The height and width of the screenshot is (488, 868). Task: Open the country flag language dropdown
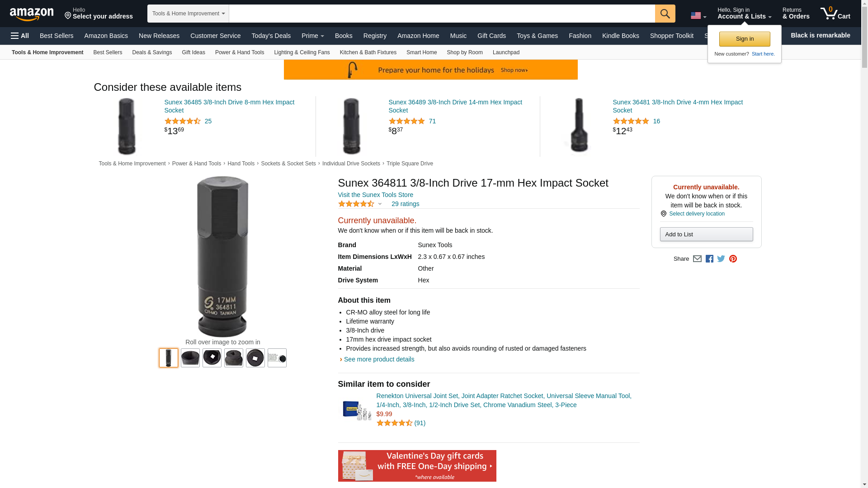point(698,16)
